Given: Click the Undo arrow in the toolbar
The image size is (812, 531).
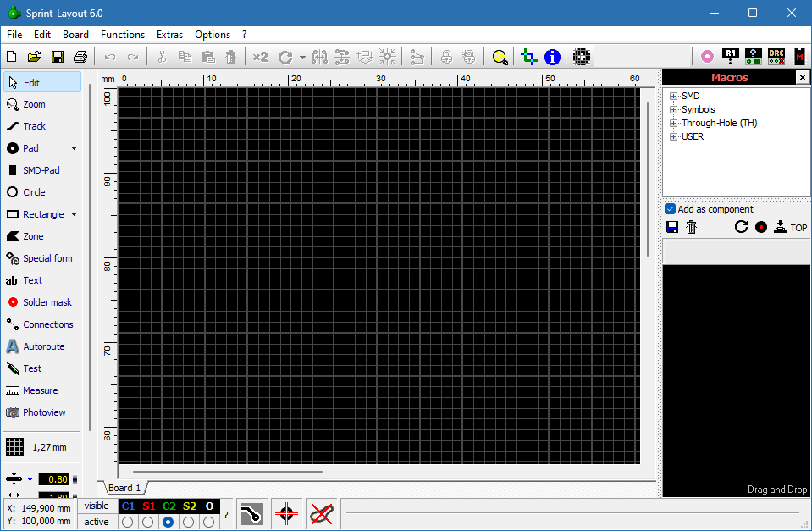Looking at the screenshot, I should click(x=110, y=57).
